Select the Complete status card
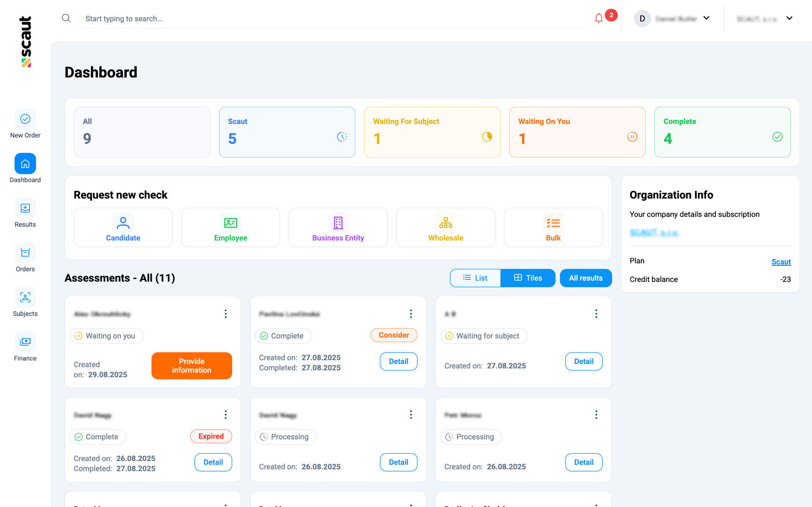This screenshot has width=812, height=507. tap(722, 132)
